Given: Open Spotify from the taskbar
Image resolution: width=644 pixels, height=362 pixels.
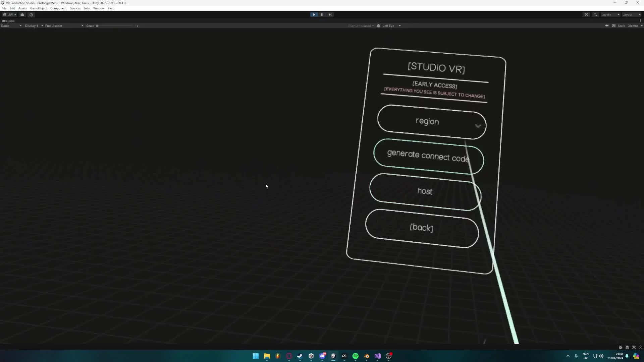Looking at the screenshot, I should [355, 356].
